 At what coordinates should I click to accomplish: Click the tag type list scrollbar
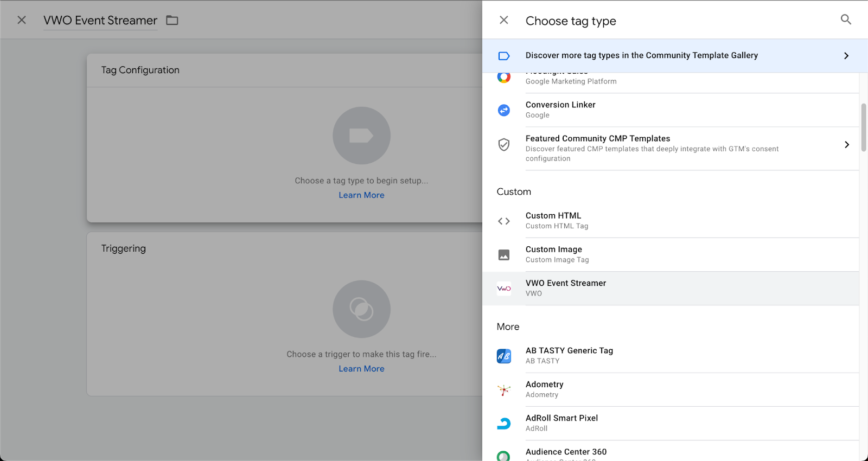click(864, 127)
